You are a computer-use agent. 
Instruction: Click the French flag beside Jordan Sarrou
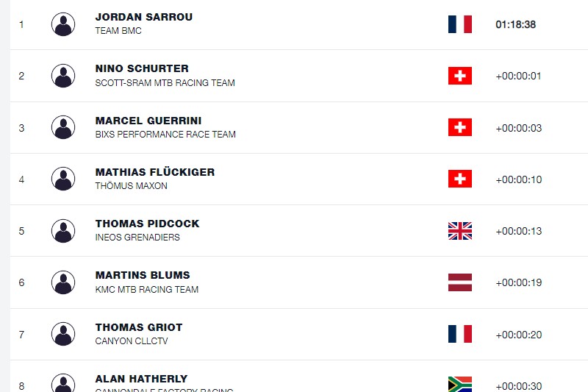[x=460, y=24]
